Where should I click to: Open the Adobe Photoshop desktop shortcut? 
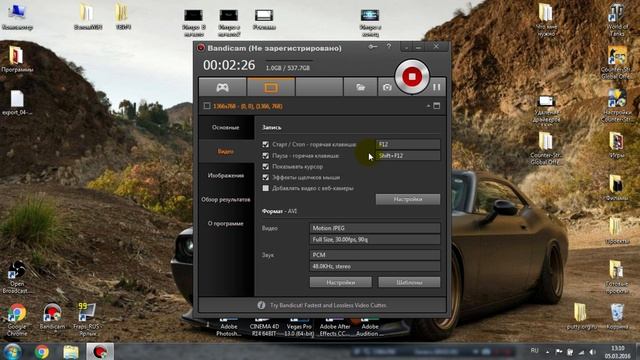point(229,328)
